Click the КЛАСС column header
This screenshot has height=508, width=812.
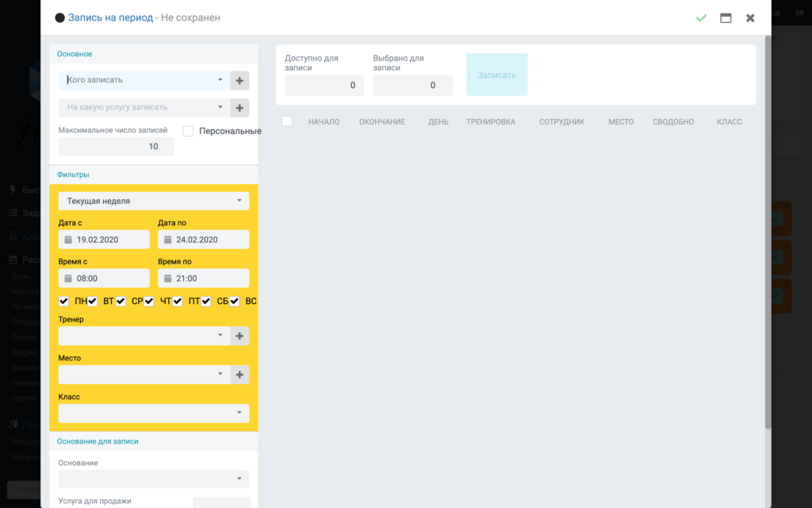pyautogui.click(x=730, y=121)
